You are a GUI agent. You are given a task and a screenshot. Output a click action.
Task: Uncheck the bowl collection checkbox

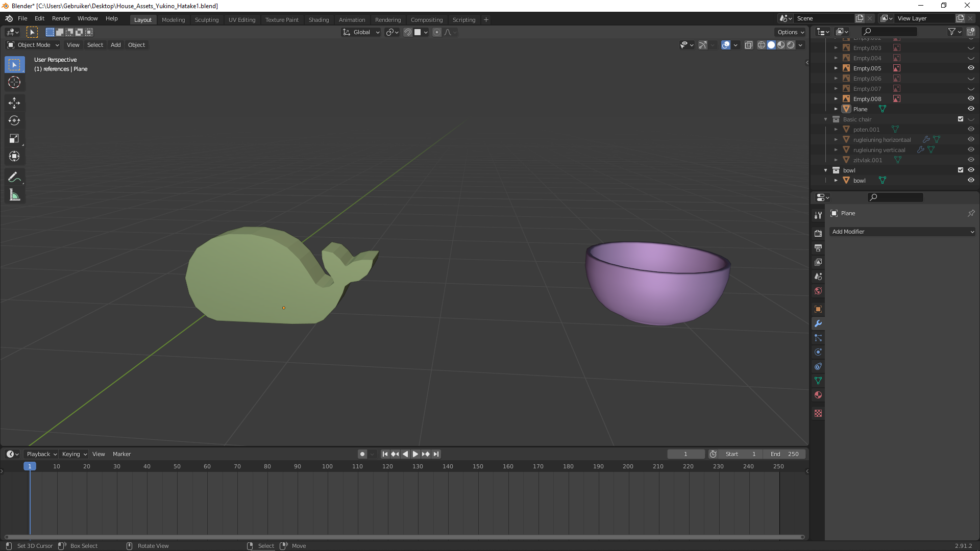tap(960, 170)
